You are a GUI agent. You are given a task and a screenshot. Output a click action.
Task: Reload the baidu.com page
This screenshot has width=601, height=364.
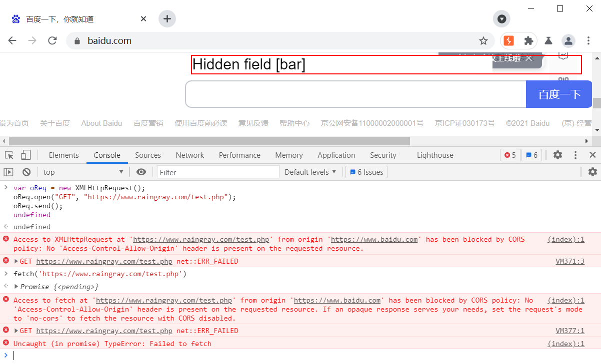tap(52, 41)
